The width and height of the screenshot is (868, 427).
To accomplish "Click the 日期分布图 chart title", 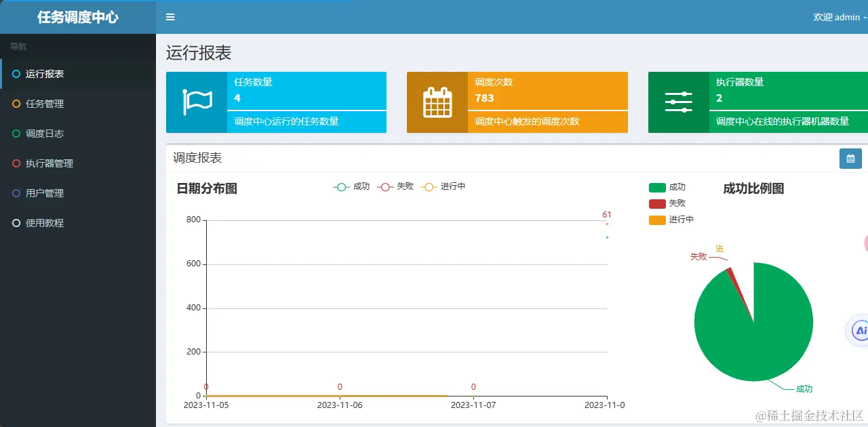I will pyautogui.click(x=207, y=188).
